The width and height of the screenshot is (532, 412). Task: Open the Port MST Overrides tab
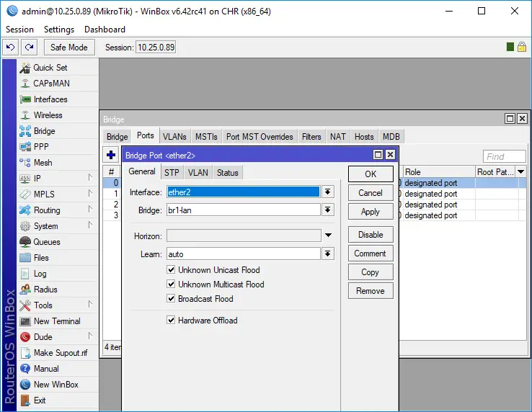260,137
